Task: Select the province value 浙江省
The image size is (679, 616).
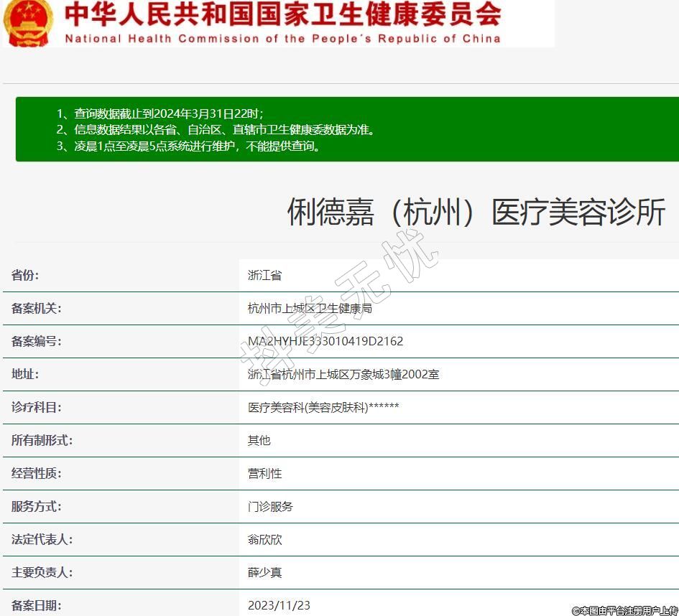Action: (x=264, y=275)
